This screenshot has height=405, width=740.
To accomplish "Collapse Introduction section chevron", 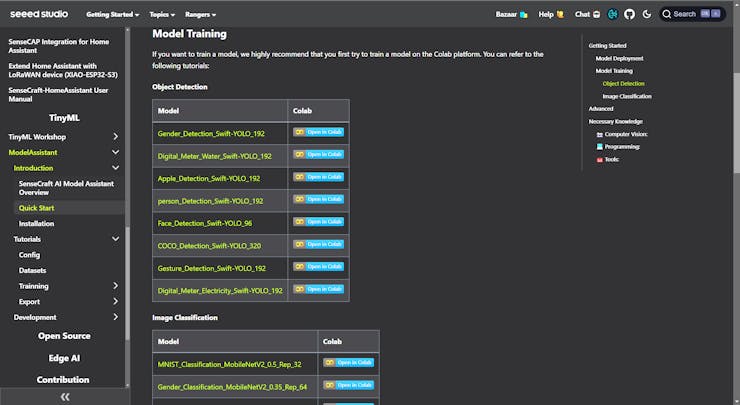I will click(x=115, y=168).
